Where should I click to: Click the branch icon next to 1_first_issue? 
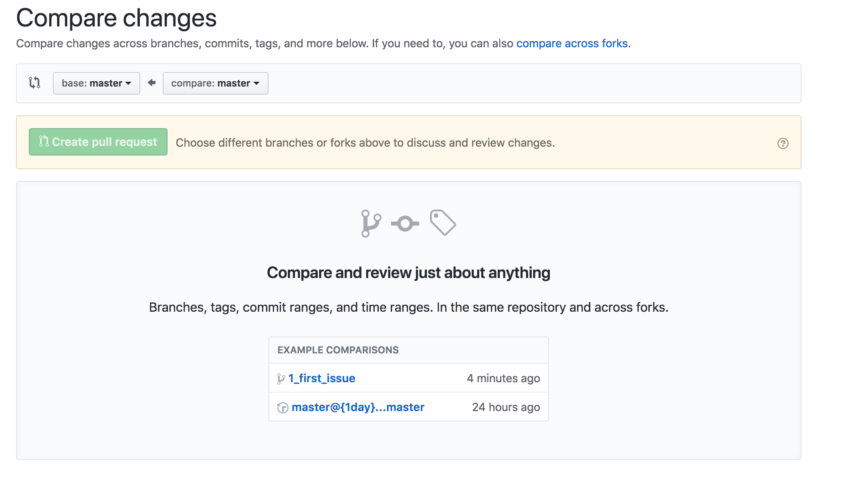pyautogui.click(x=281, y=378)
